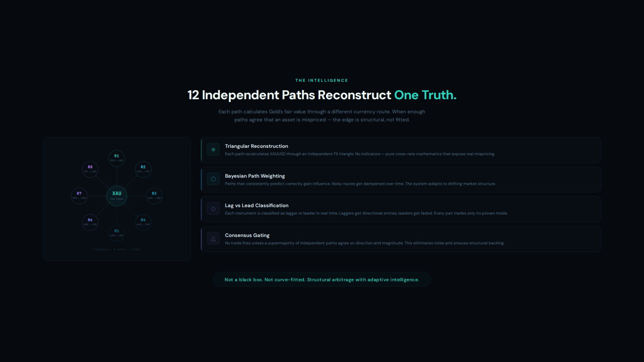Select the R7 NZD-USD route node
Image resolution: width=644 pixels, height=362 pixels.
(79, 195)
